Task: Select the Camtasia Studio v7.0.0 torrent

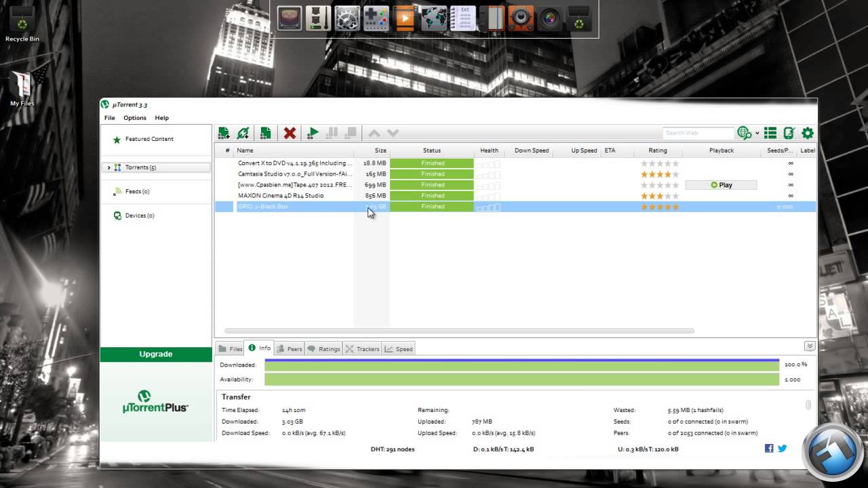Action: click(x=295, y=174)
